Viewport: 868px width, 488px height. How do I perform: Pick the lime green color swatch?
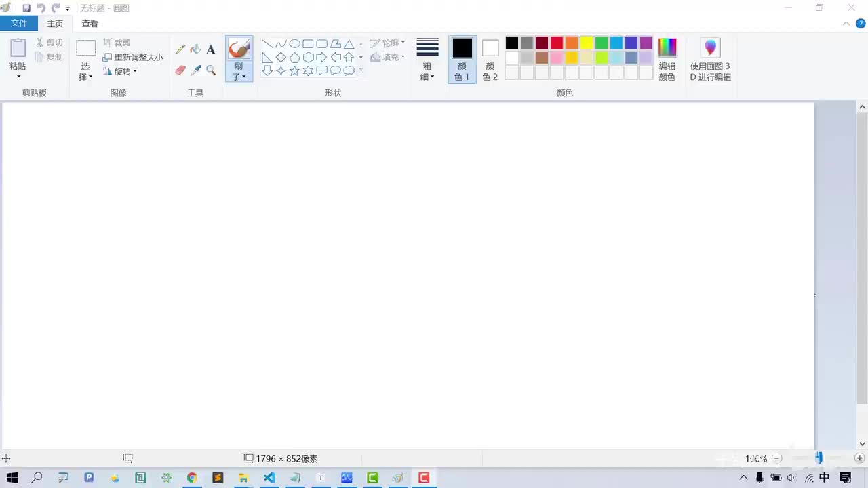tap(601, 58)
